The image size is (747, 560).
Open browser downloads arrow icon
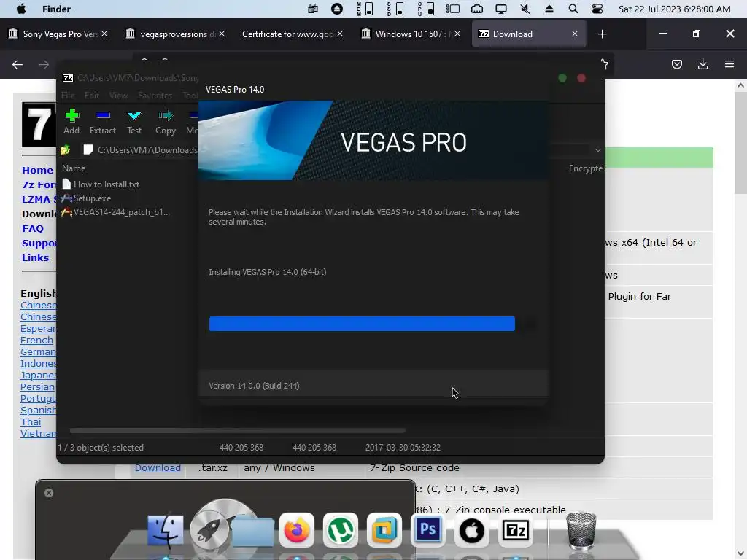703,64
